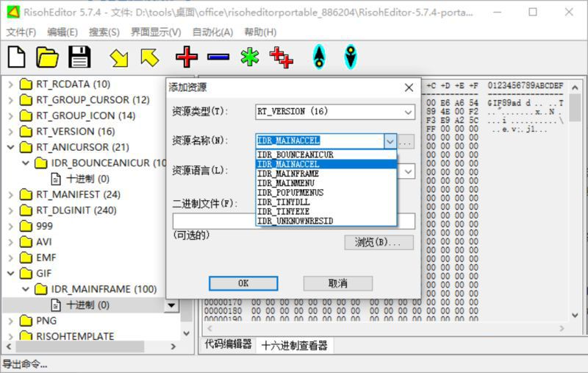Select the EMF tree item
588x373 pixels.
click(x=46, y=257)
